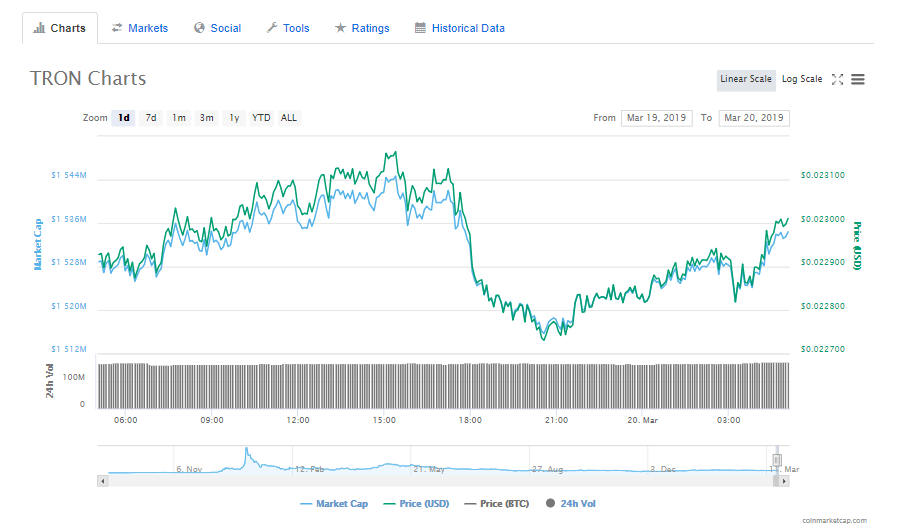Toggle Price (BTC) series in legend

click(497, 503)
